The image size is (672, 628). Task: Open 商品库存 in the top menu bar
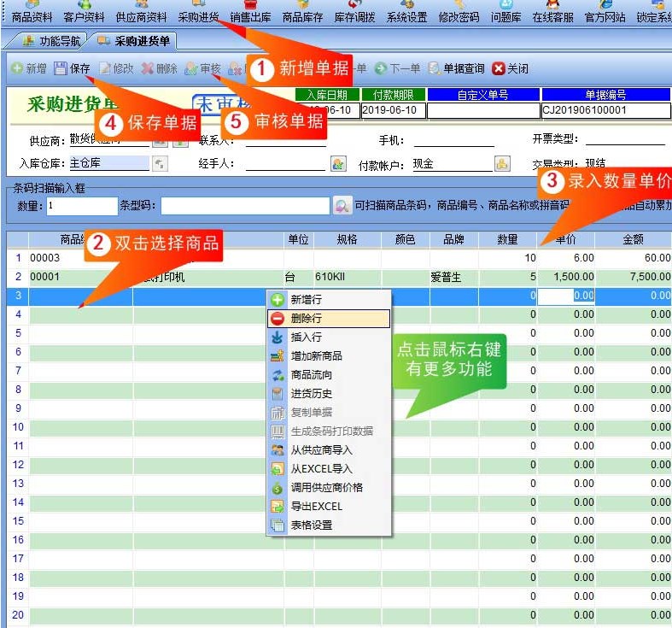click(x=302, y=17)
